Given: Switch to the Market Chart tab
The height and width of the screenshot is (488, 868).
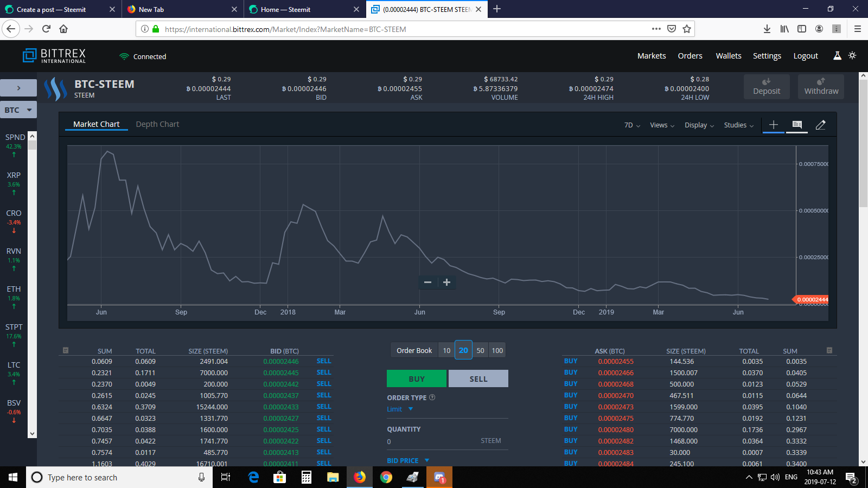Looking at the screenshot, I should click(x=97, y=124).
